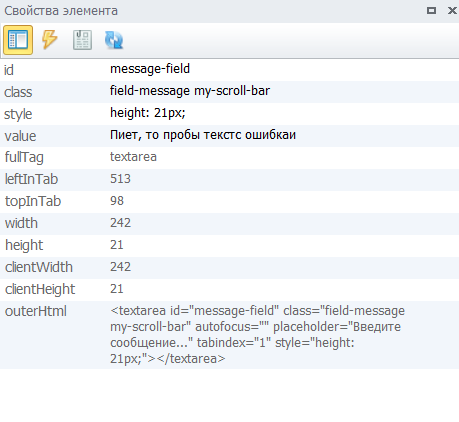Click the document list toolbar icon
The width and height of the screenshot is (459, 422).
click(x=82, y=40)
